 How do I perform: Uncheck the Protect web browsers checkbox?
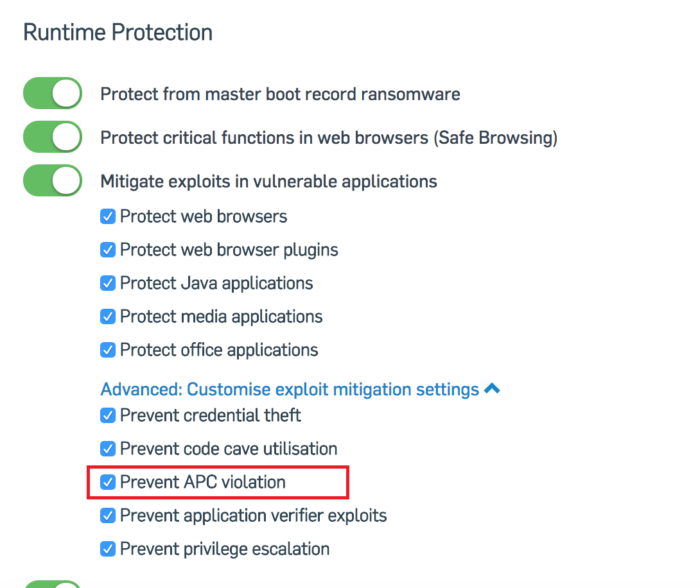[108, 216]
